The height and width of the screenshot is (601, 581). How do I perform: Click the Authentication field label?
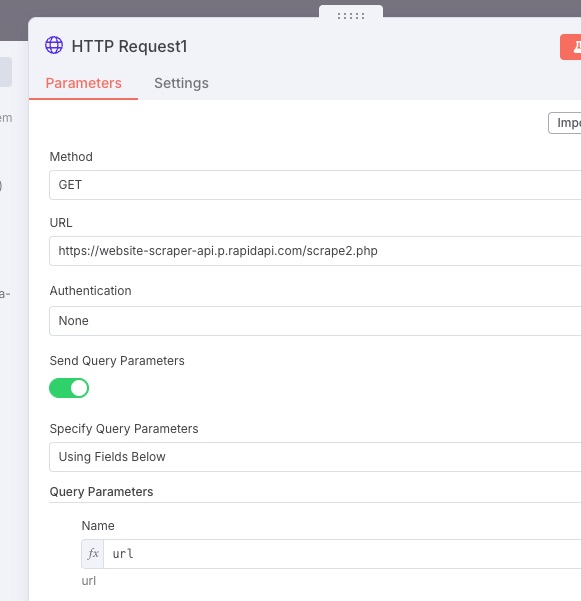click(x=90, y=291)
